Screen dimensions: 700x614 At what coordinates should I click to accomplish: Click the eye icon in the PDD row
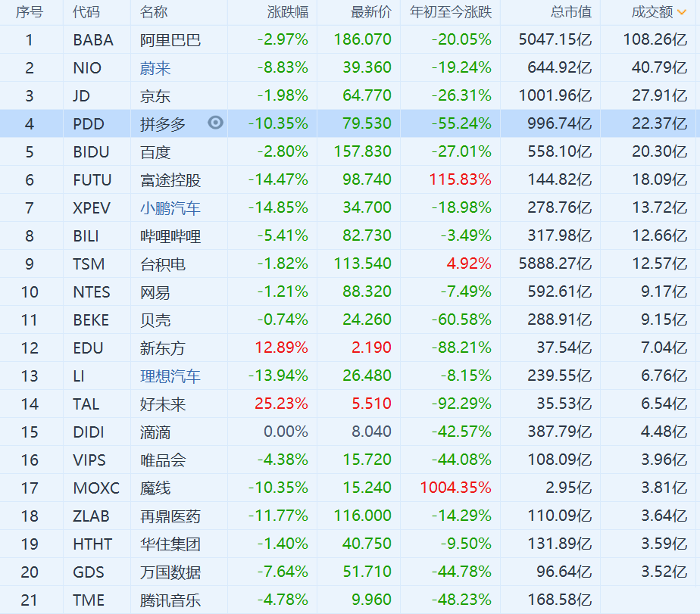coord(216,123)
